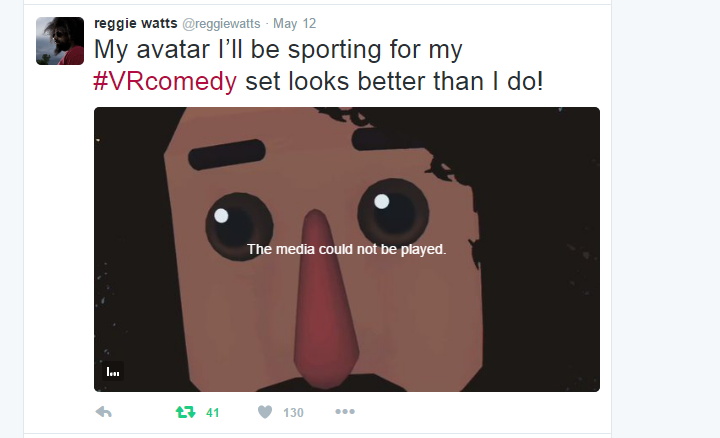
Task: Open the three-dot more options menu
Action: pos(345,411)
